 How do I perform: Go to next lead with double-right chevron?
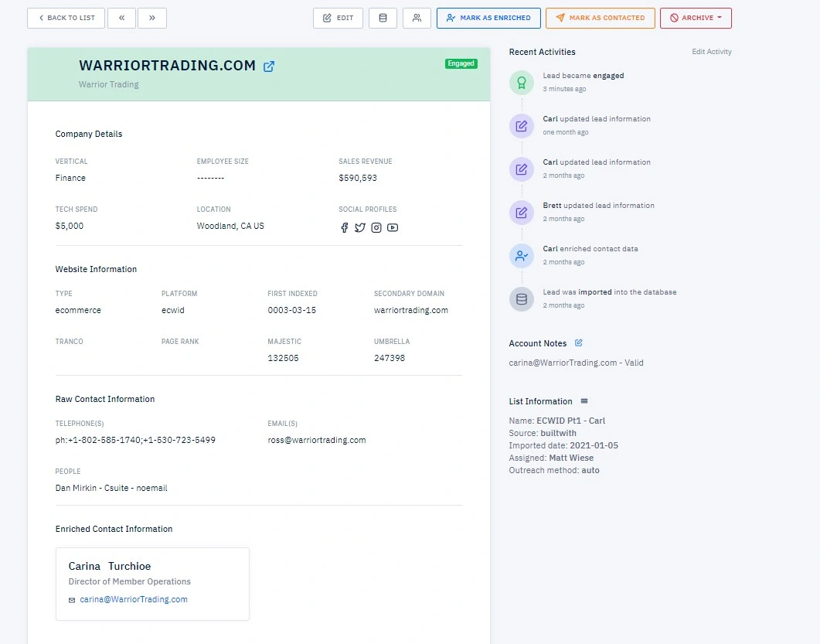click(152, 18)
